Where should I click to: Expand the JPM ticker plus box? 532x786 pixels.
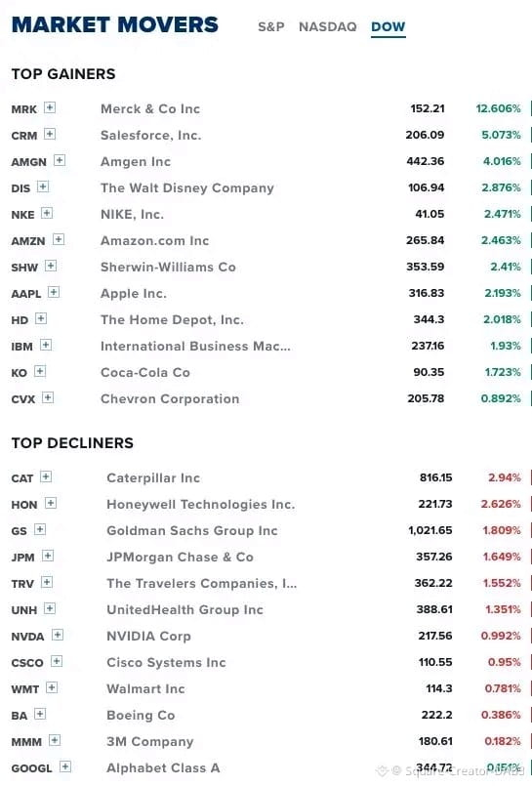[48, 556]
